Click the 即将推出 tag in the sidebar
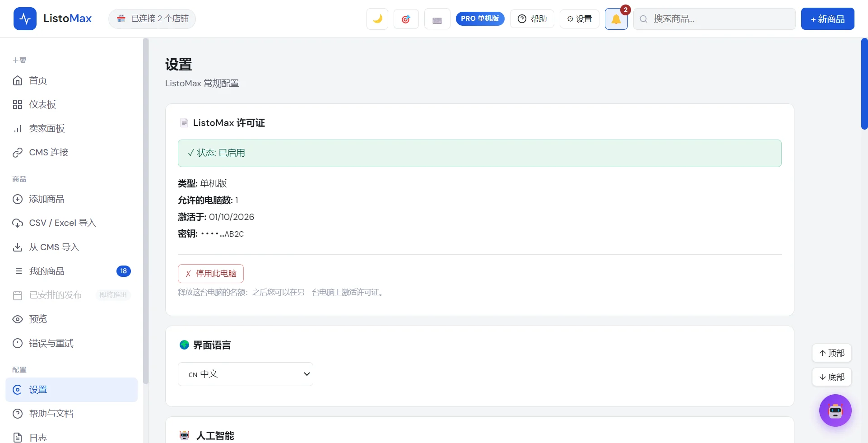The width and height of the screenshot is (868, 443). click(113, 295)
